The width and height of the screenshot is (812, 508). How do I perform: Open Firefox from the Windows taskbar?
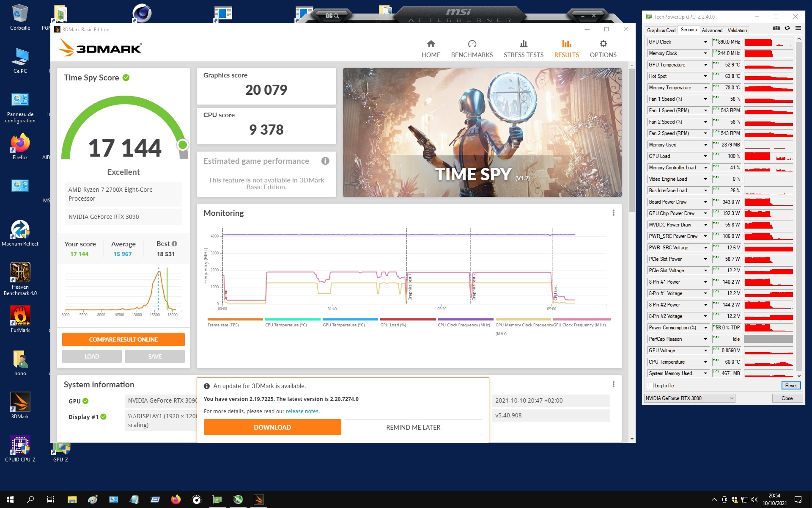tap(176, 500)
